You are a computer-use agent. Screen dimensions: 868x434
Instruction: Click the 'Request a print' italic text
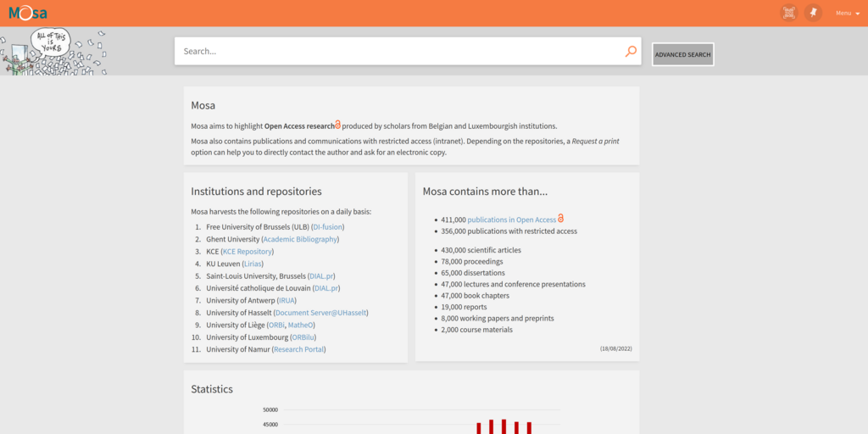596,142
